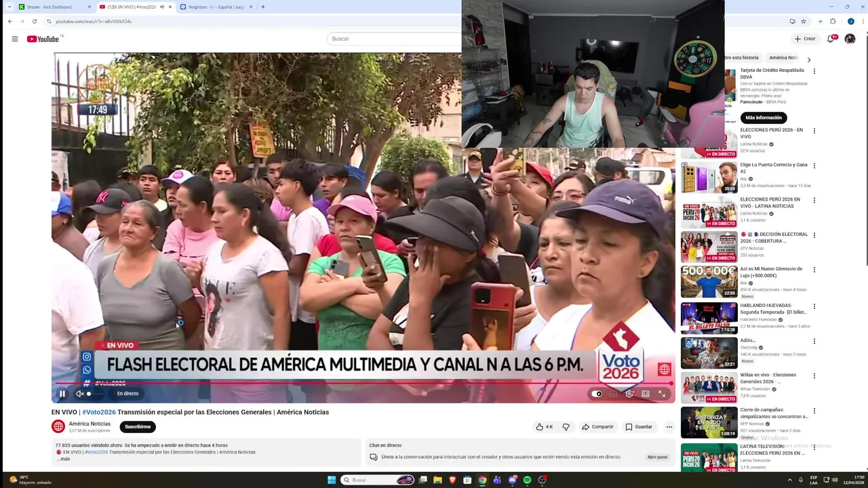
Task: Go back in browser history
Action: coord(10,21)
